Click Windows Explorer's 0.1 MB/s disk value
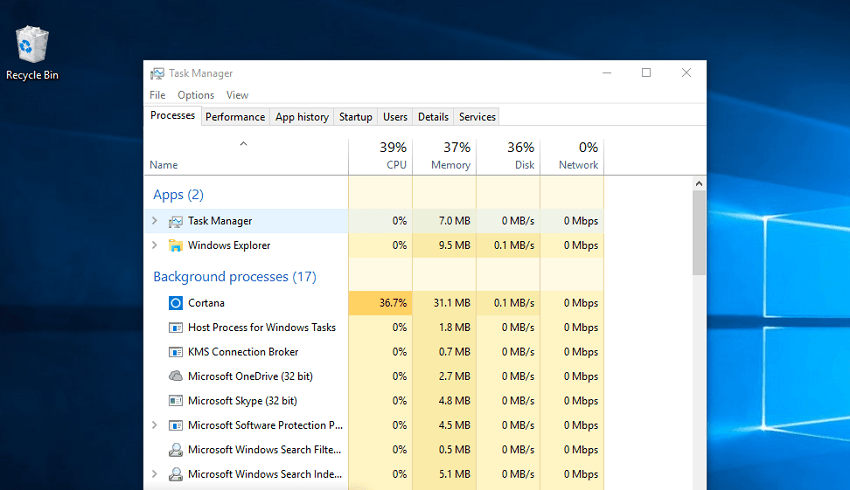Viewport: 850px width, 490px height. point(514,245)
